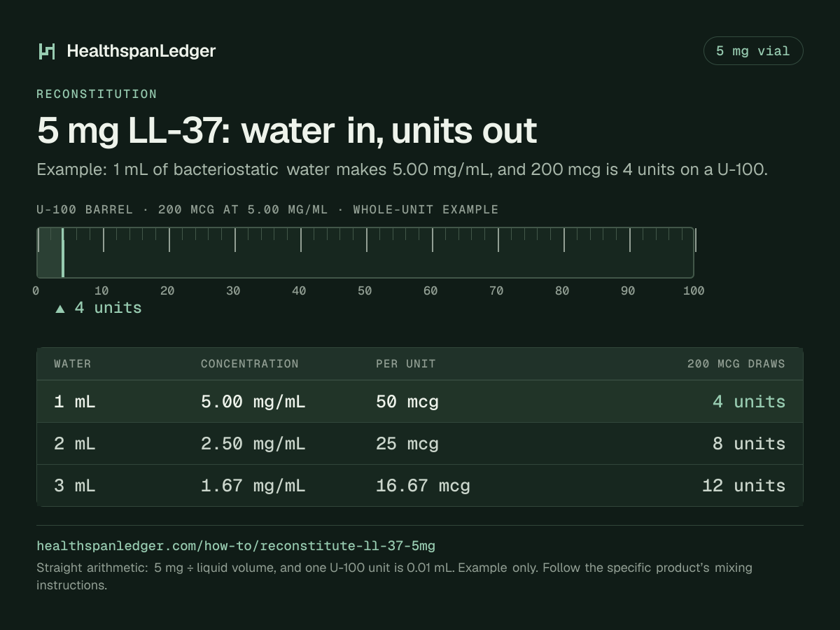Click the PER UNIT column header
This screenshot has height=630, width=840.
[x=406, y=364]
